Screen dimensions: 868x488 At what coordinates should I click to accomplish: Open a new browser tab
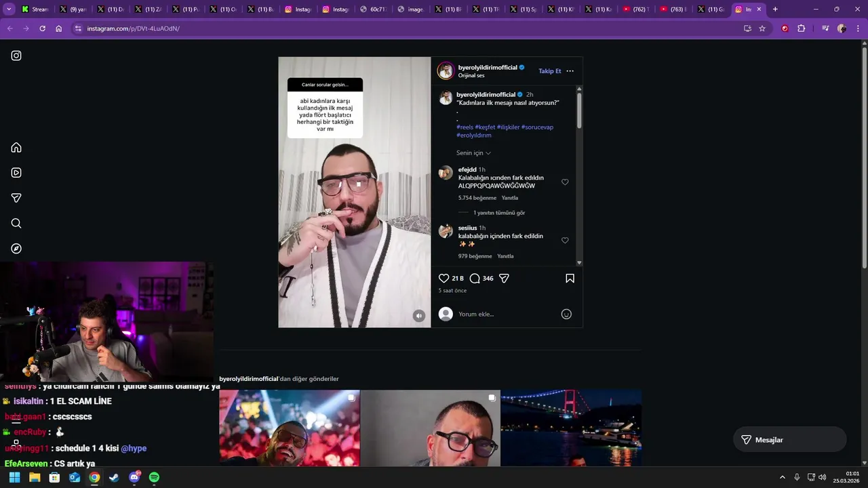[x=775, y=9]
